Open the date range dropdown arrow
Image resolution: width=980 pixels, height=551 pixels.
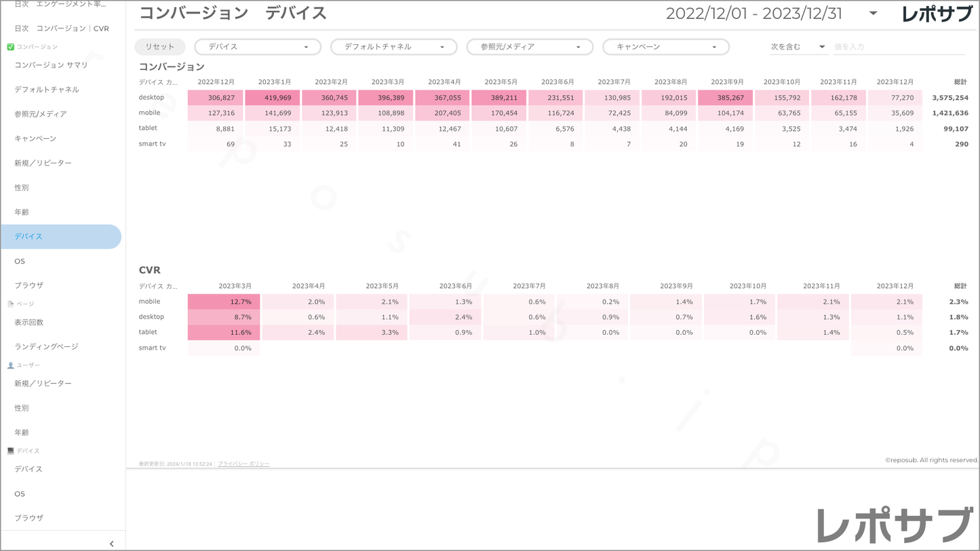pyautogui.click(x=873, y=14)
